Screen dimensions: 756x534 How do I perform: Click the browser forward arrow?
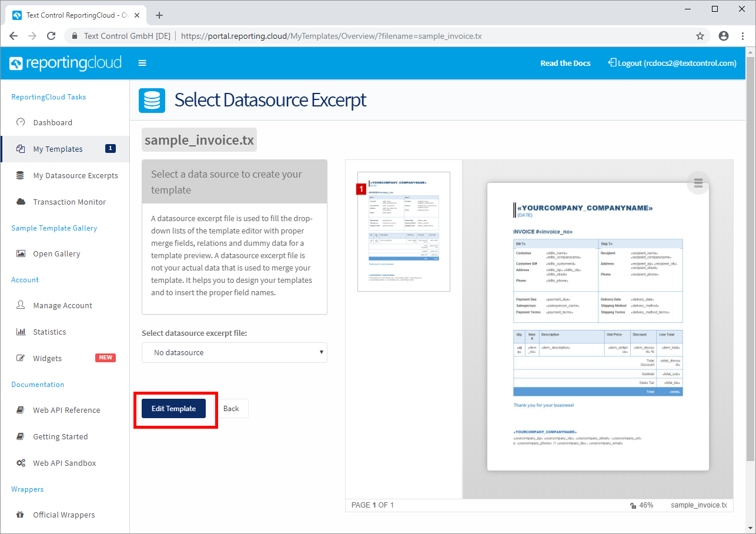click(x=32, y=36)
